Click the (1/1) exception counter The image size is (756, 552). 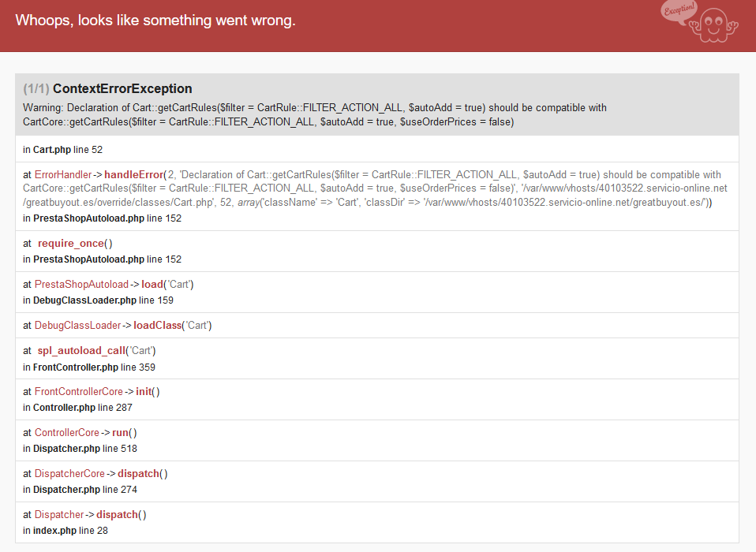click(36, 88)
